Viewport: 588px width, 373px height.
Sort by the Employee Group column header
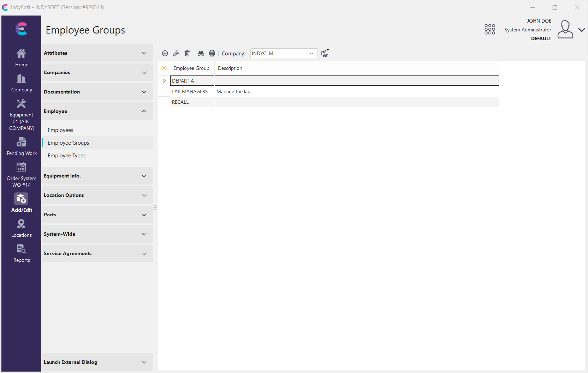[191, 68]
